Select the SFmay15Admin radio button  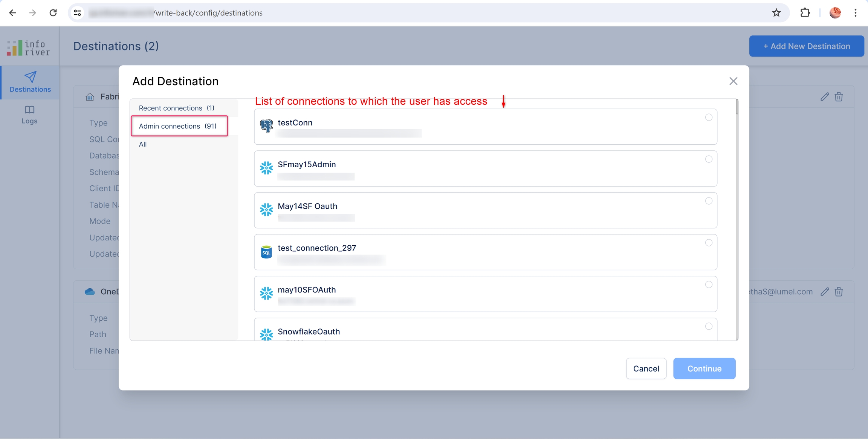click(x=709, y=159)
